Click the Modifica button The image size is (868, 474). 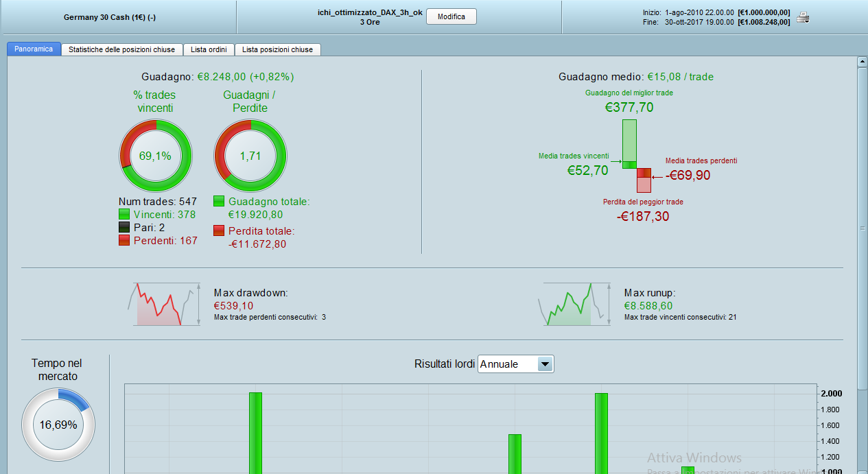tap(451, 17)
